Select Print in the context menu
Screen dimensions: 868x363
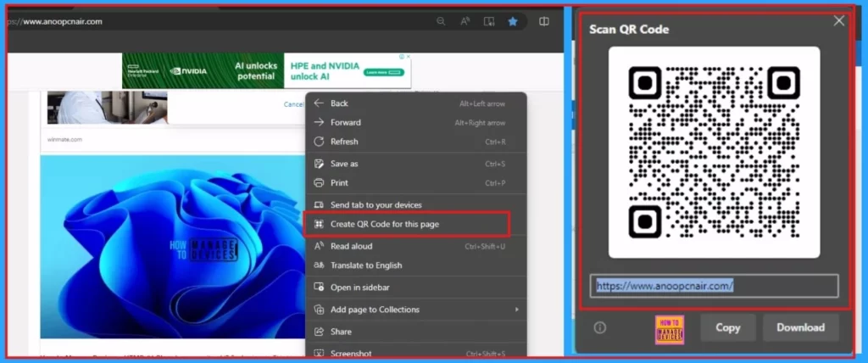415,183
